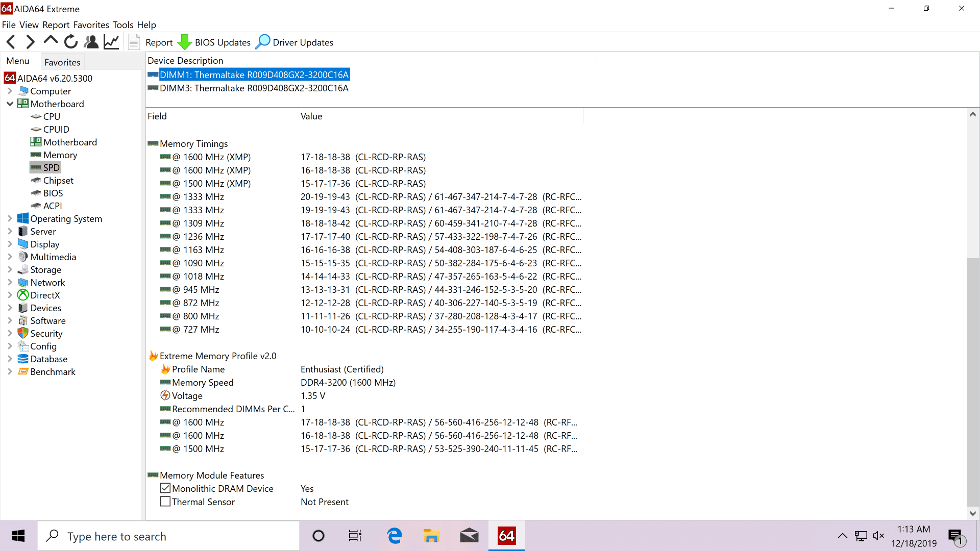Open the user management toolbar icon
The height and width of the screenshot is (551, 980).
(x=91, y=42)
